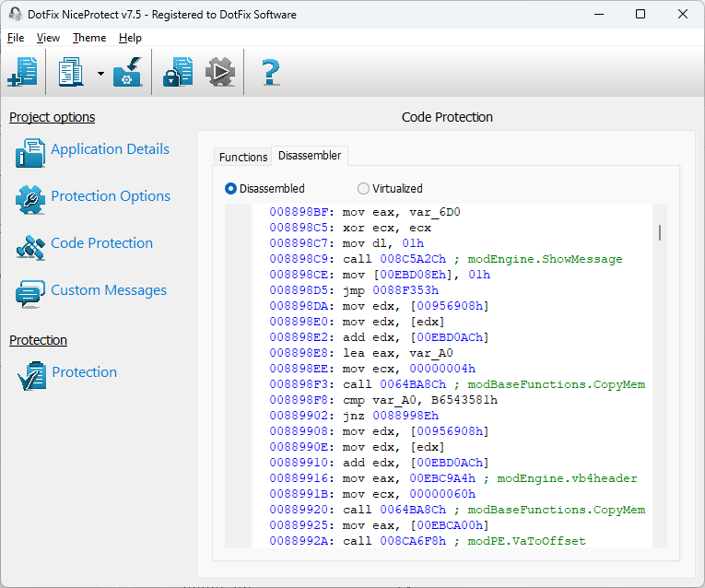Click the blue question mark Help icon
Image resolution: width=705 pixels, height=588 pixels.
coord(270,72)
